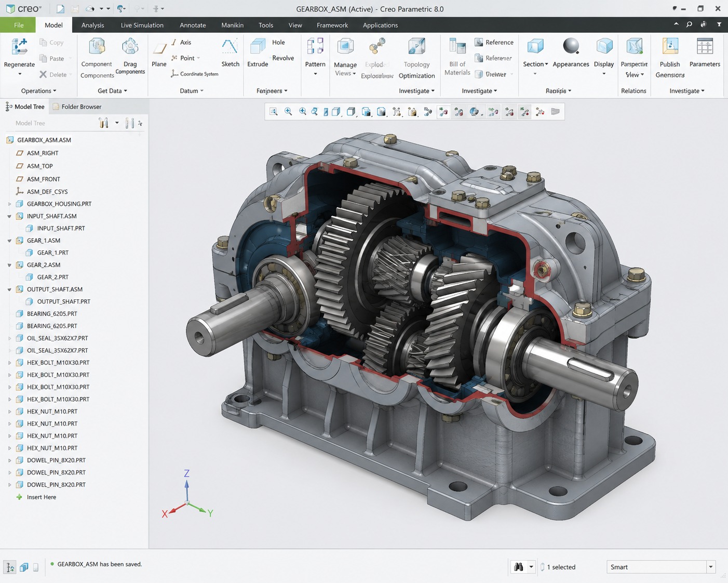
Task: Collapse the ribbon with the up arrow
Action: [676, 24]
